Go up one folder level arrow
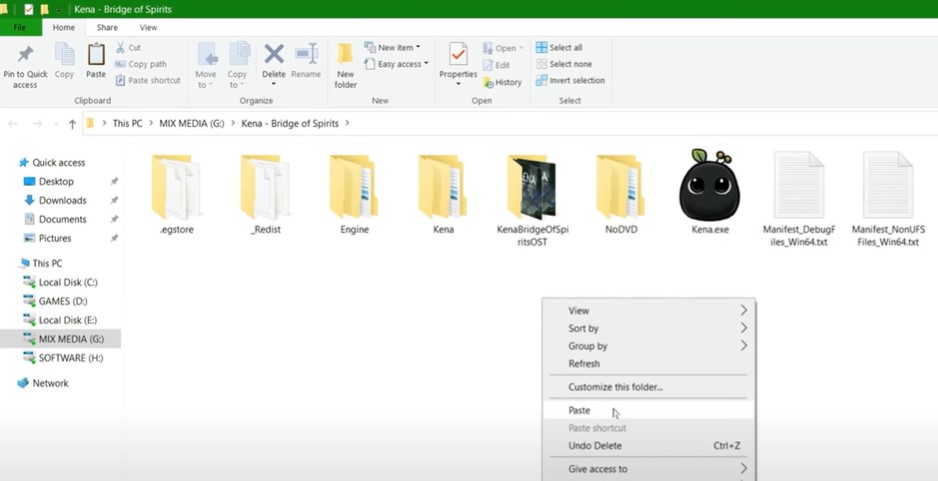This screenshot has width=938, height=481. click(72, 124)
